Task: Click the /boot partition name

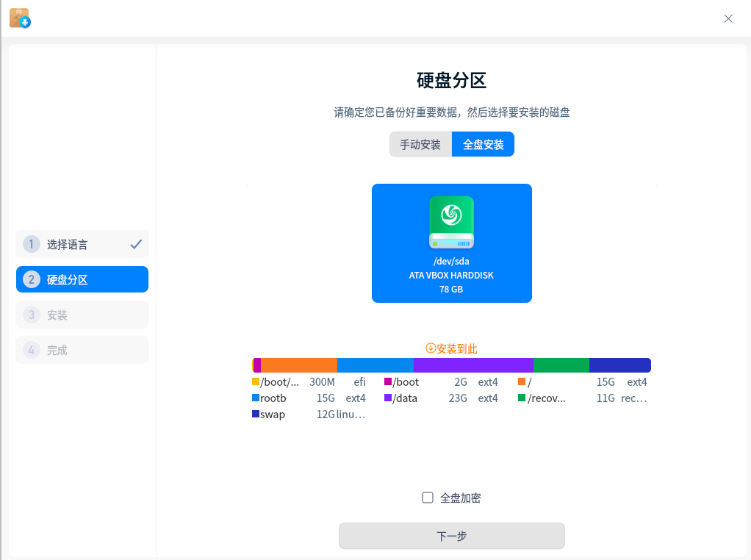Action: pos(406,382)
